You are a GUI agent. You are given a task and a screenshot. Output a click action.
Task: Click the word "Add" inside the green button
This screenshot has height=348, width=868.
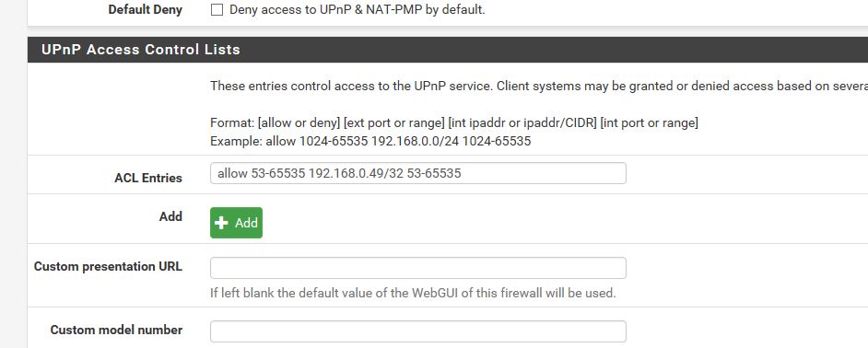coord(246,223)
